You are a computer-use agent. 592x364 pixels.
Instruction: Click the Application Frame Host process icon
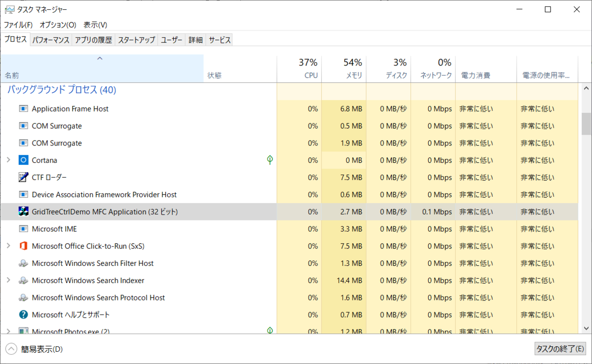click(x=23, y=109)
